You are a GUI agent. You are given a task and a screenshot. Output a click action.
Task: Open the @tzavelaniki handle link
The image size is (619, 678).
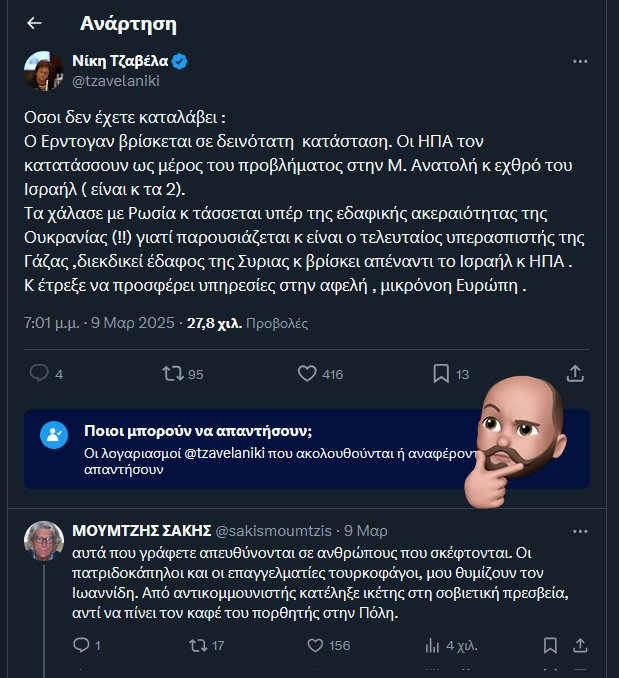tap(116, 81)
